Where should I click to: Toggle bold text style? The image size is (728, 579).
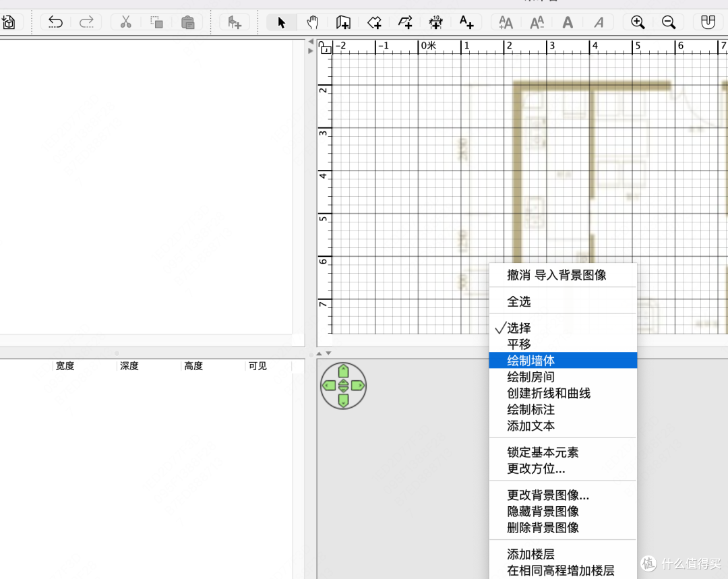coord(568,22)
